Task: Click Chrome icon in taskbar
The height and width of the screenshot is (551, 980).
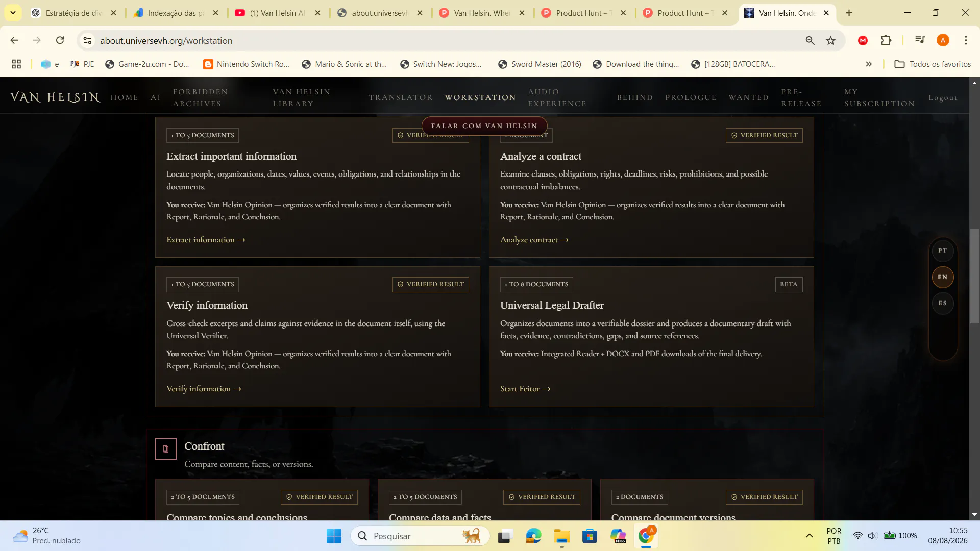Action: point(646,536)
